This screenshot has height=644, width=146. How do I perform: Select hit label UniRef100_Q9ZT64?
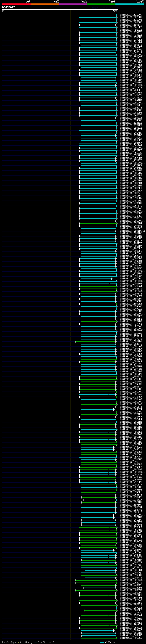(x=131, y=357)
